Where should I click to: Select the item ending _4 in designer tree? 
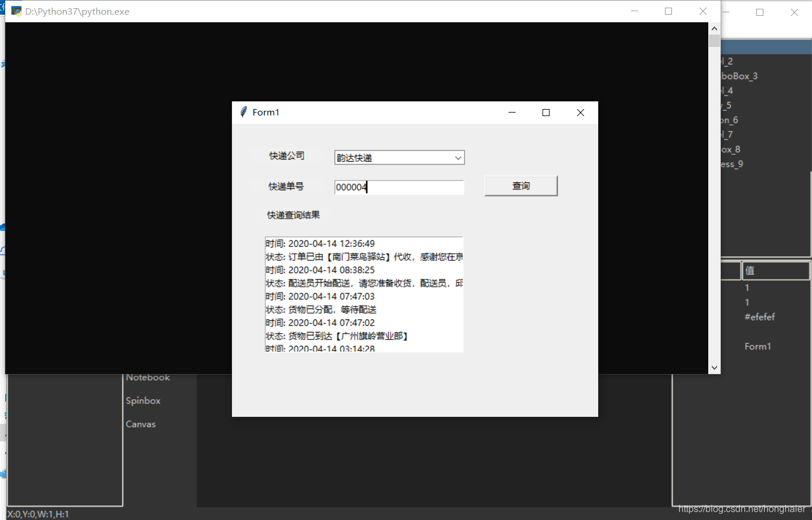(x=727, y=91)
